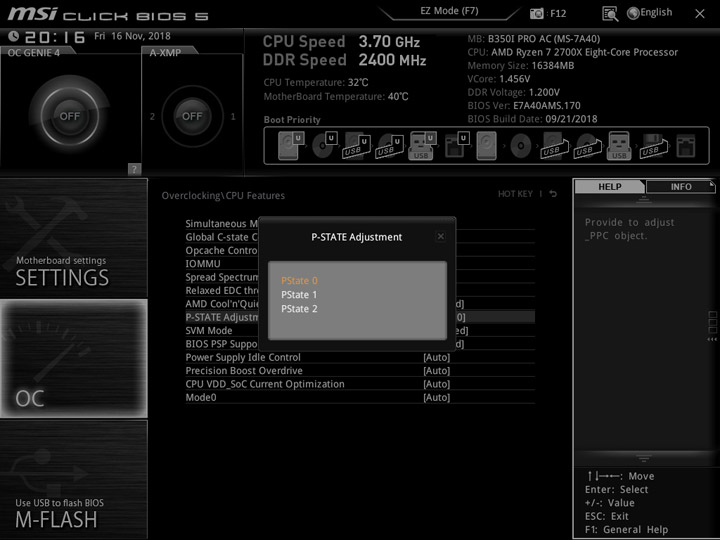Select Precision Boost Overdrive row
720x540 pixels.
360,370
